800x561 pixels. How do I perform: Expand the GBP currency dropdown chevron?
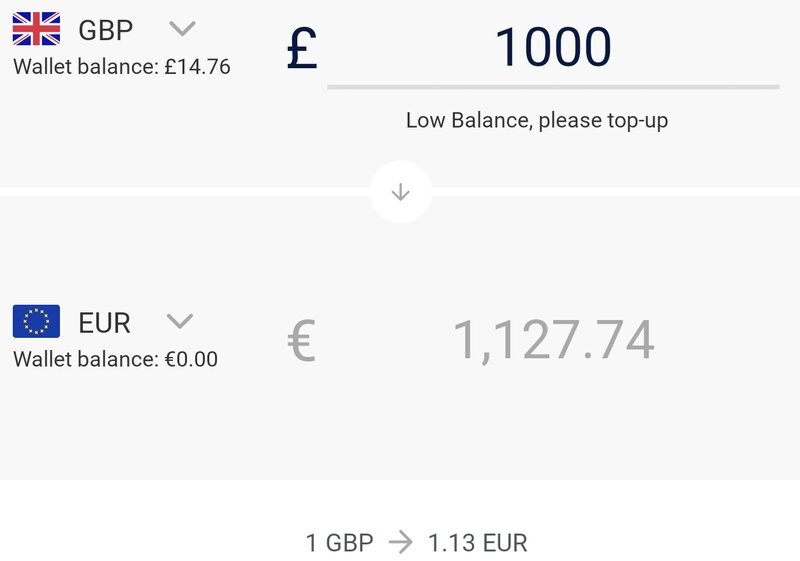182,29
